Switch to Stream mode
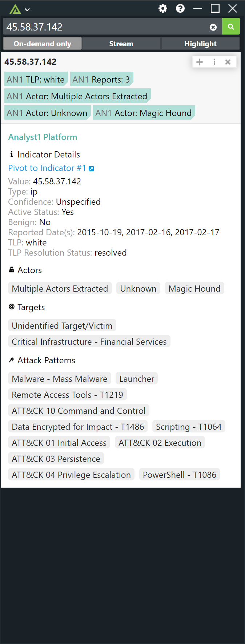245x644 pixels. click(x=121, y=44)
